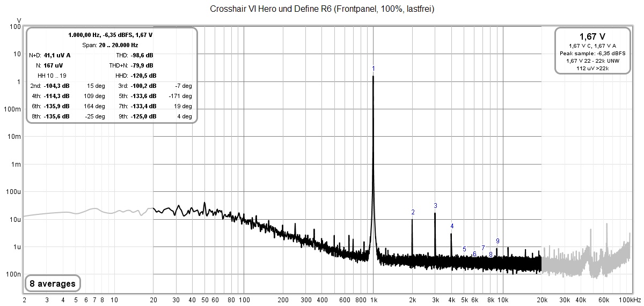Click the 4th harmonic phase '109 deg'
The height and width of the screenshot is (306, 644).
click(x=96, y=96)
